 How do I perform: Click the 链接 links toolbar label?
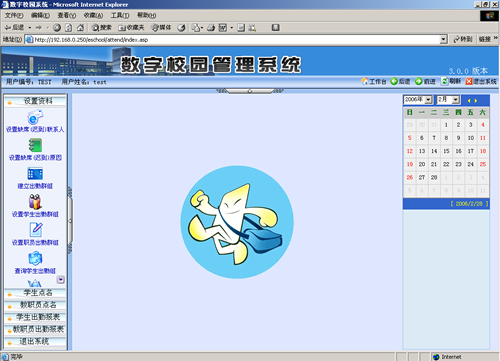click(x=485, y=39)
